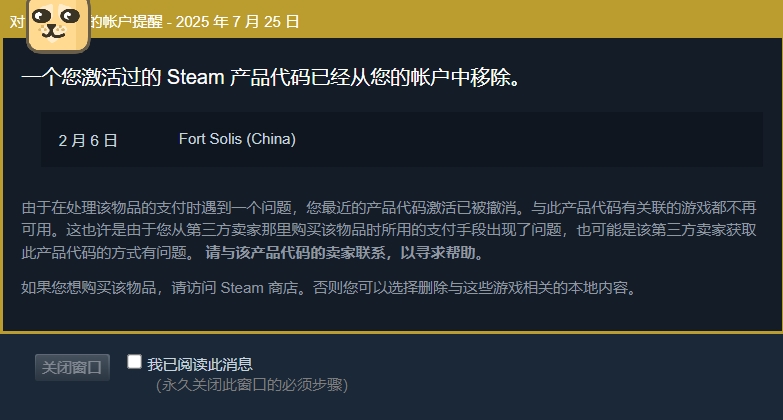Click the 我已阅读此消息 label text
Screen dimensions: 783x420
point(200,365)
